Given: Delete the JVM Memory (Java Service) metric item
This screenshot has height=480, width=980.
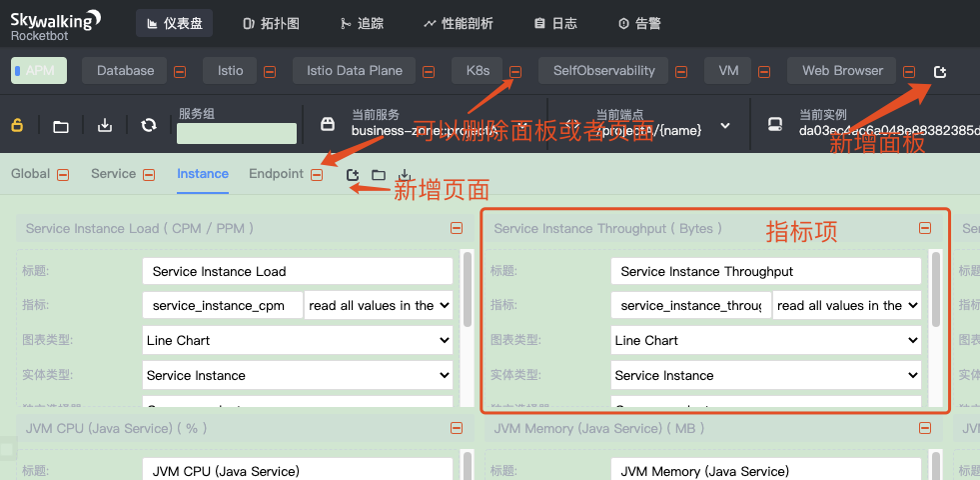Looking at the screenshot, I should pos(925,429).
